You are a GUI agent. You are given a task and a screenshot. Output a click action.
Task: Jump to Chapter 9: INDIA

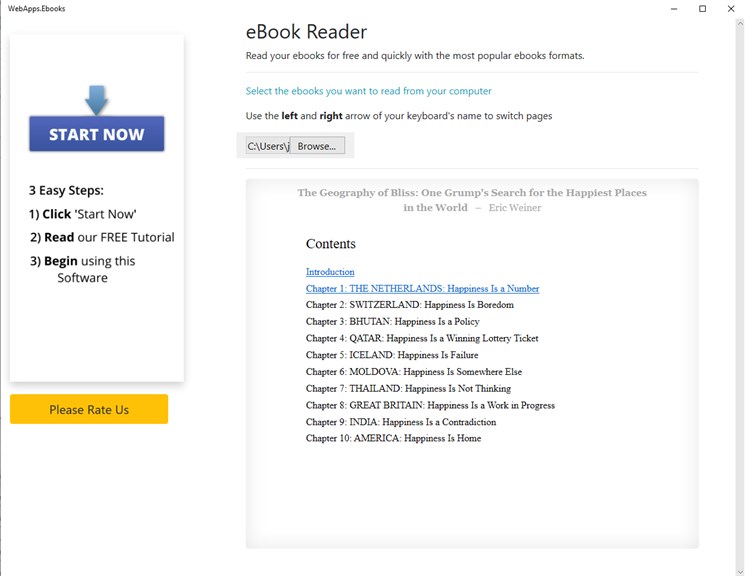tap(401, 422)
